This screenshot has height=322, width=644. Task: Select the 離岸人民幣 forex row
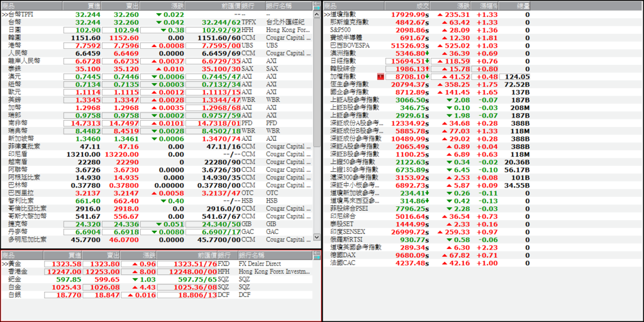click(157, 61)
